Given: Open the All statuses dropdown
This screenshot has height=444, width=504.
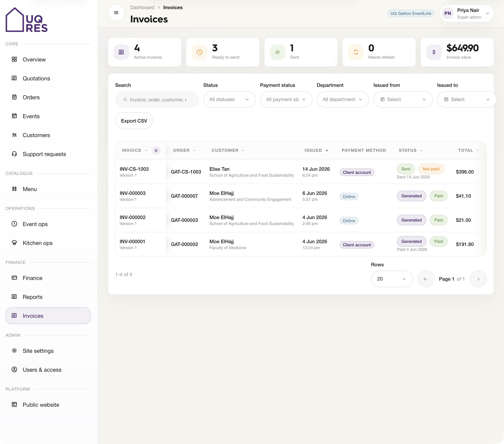Looking at the screenshot, I should [229, 99].
